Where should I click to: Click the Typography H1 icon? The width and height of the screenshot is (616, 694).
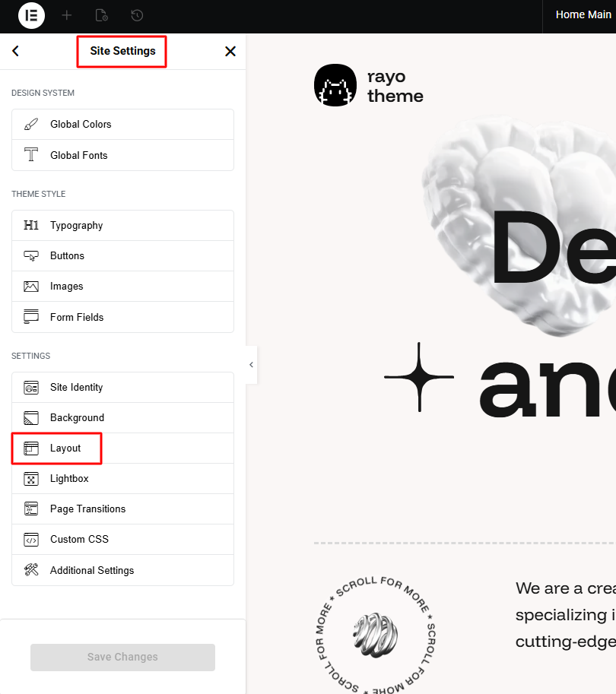click(31, 226)
